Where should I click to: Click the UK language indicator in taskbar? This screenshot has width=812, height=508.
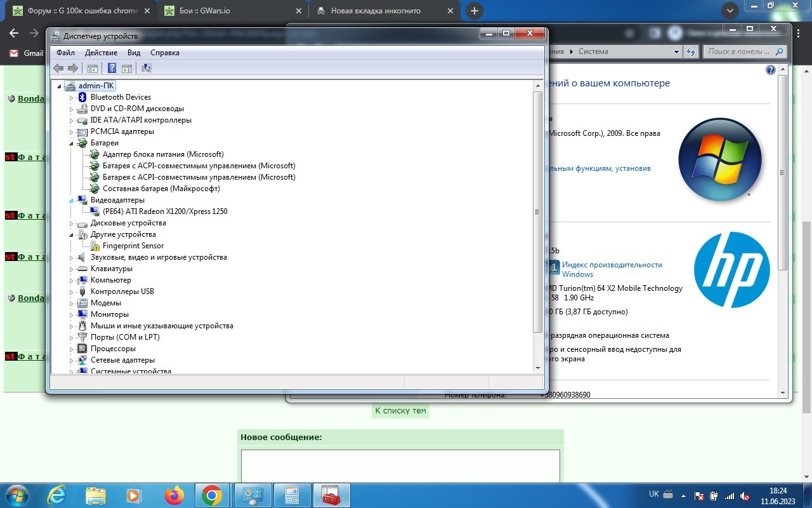654,494
